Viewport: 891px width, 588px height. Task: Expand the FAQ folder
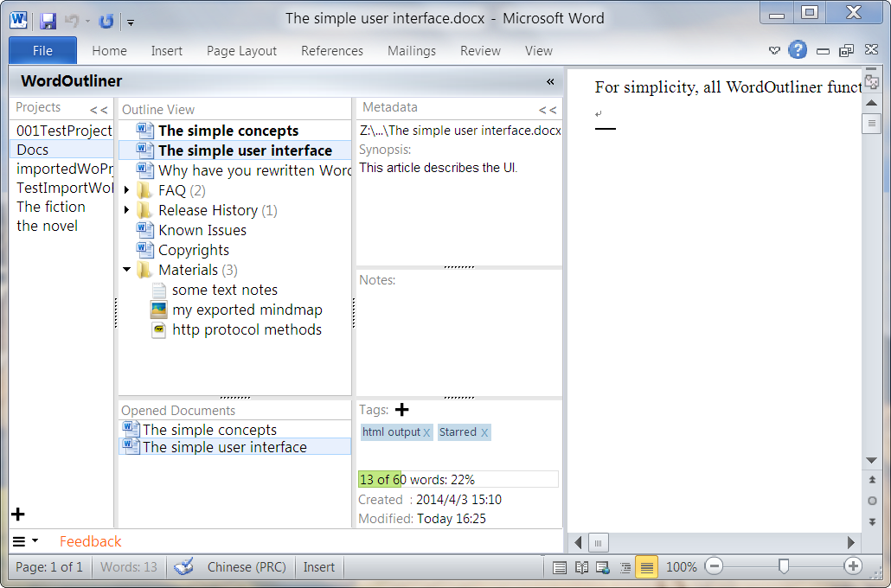(126, 190)
